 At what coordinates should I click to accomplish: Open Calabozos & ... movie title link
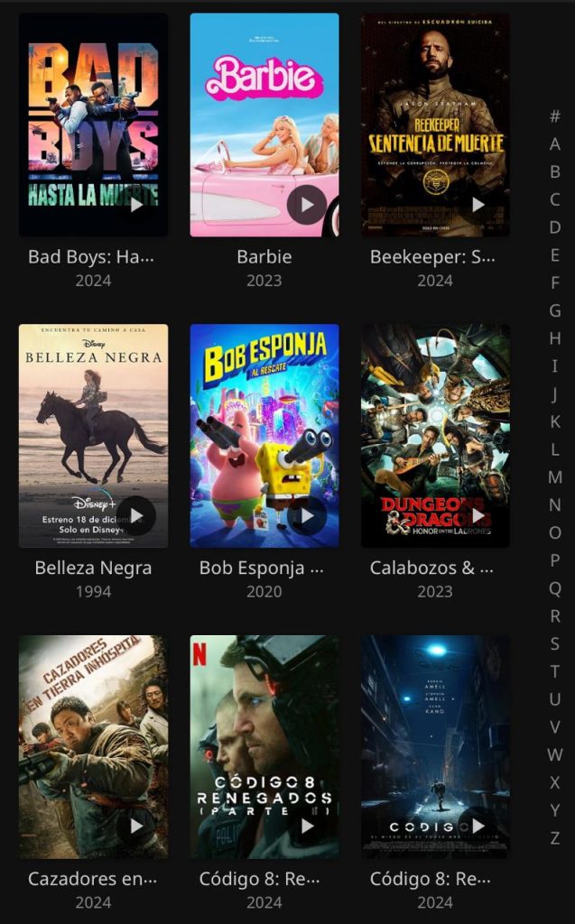tap(431, 568)
